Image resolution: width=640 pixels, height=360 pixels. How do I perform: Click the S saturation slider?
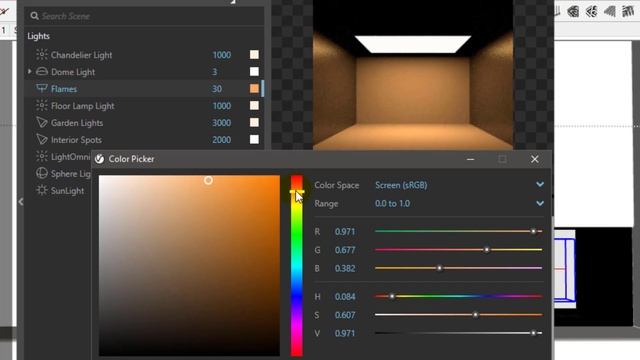coord(458,315)
